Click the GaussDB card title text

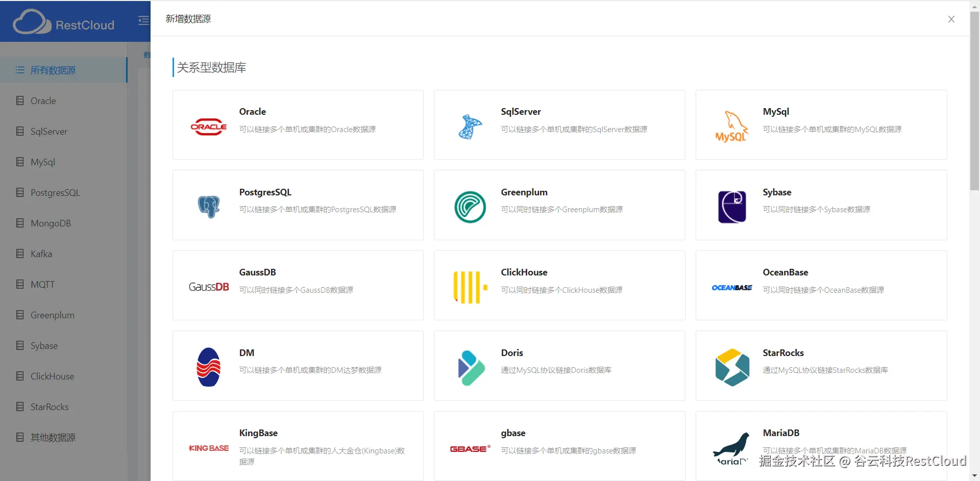point(257,272)
